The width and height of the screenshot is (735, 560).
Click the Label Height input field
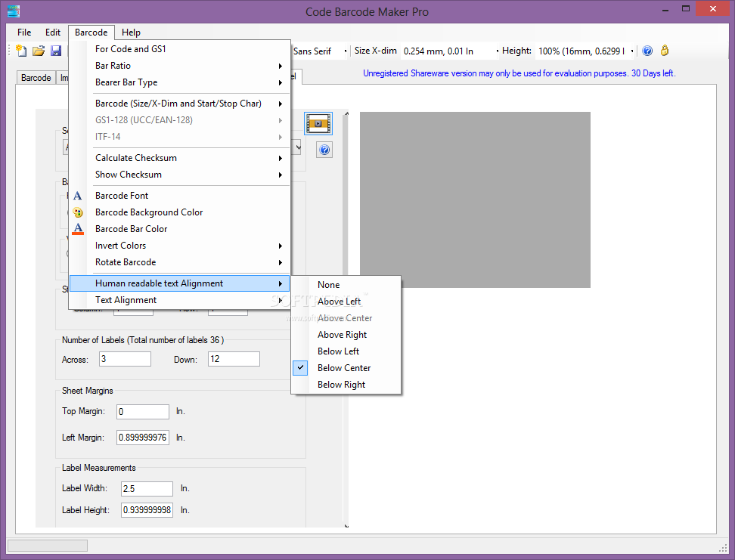pyautogui.click(x=147, y=510)
